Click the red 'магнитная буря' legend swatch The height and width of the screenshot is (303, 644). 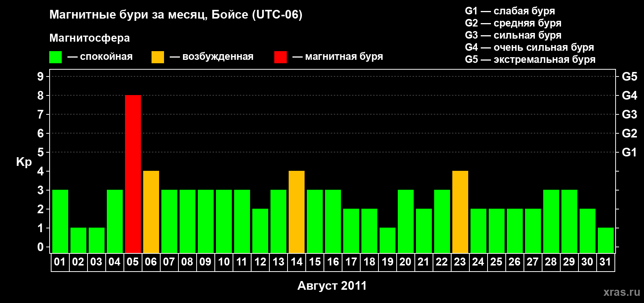(x=280, y=57)
